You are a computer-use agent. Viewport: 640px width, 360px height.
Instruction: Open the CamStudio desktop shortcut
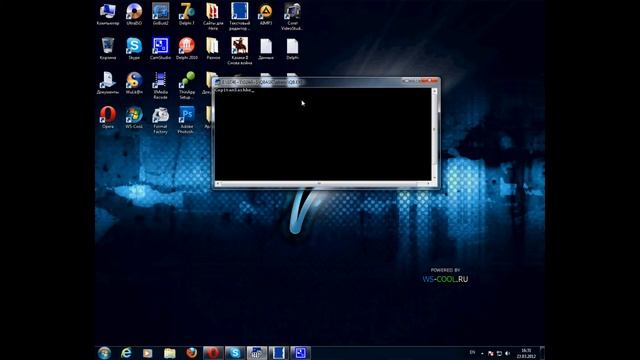[x=160, y=49]
